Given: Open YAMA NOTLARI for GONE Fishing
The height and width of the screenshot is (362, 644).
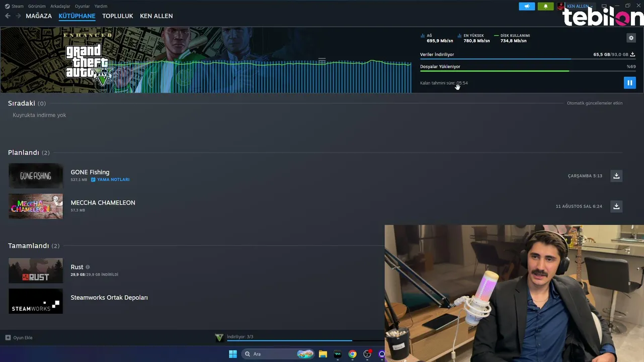Looking at the screenshot, I should click(113, 179).
